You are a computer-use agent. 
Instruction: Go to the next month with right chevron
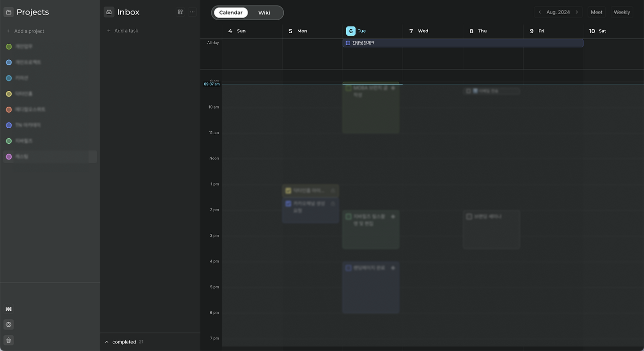click(577, 12)
